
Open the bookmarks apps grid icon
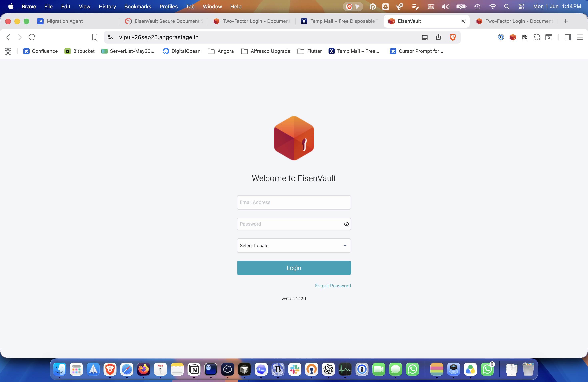[8, 51]
